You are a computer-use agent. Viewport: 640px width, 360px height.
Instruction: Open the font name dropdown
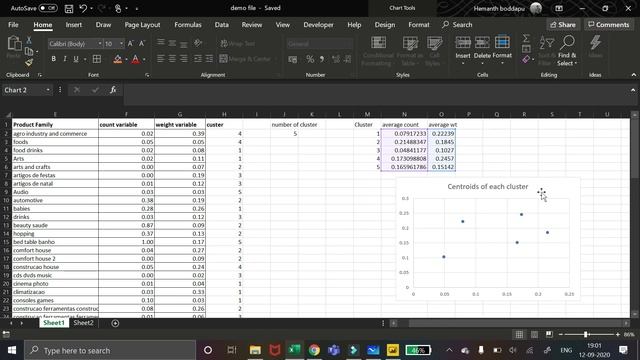[x=100, y=43]
